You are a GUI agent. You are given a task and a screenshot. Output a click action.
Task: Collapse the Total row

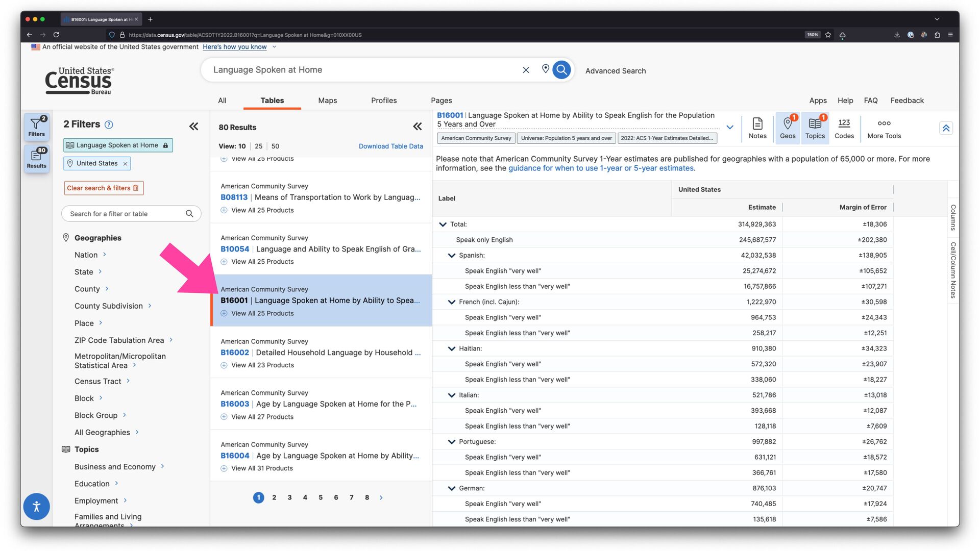(443, 224)
